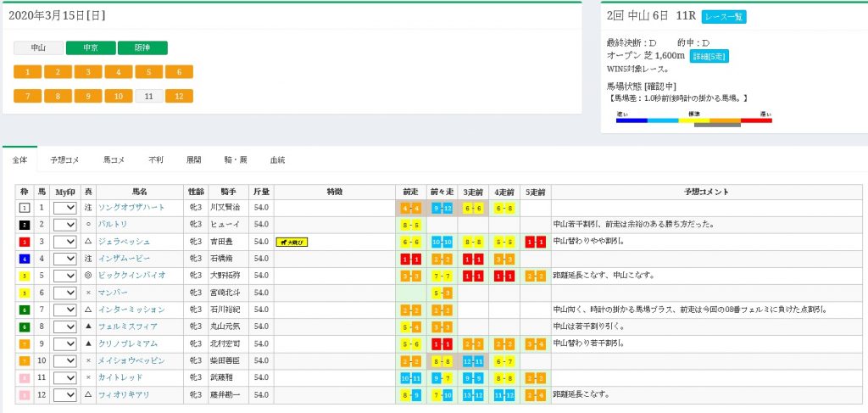Click the track speed color scale bar
868x413 pixels.
coord(694,120)
